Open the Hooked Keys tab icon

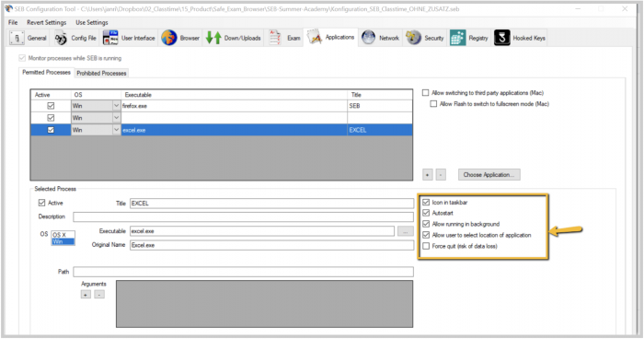[502, 38]
